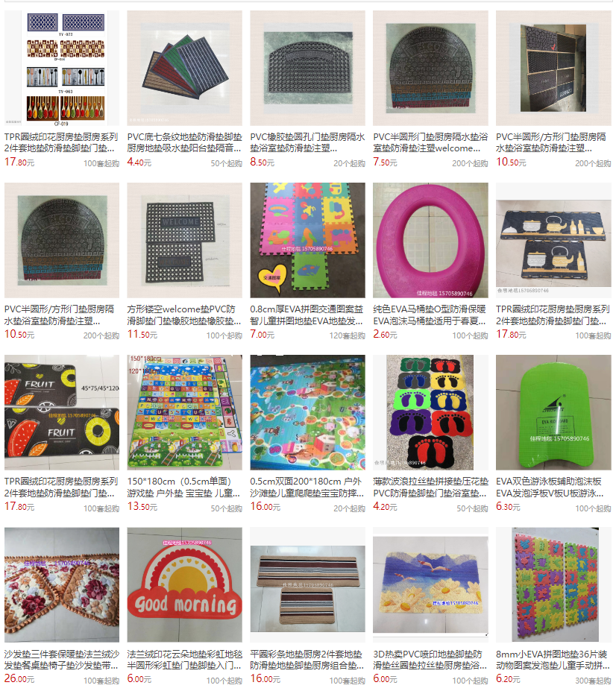
Task: Open the 方形镂空welcome垫 product title link
Action: click(x=184, y=315)
